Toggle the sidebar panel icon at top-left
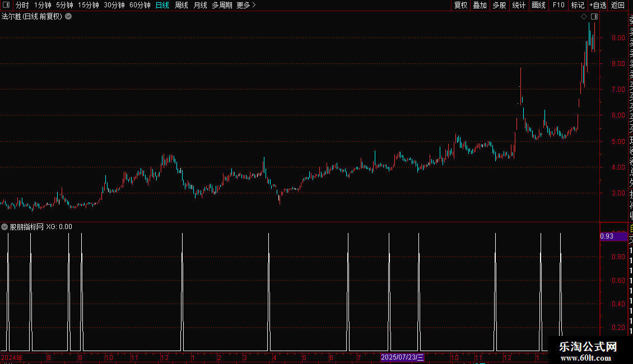Screen dimensions: 633x364 [x=6, y=5]
